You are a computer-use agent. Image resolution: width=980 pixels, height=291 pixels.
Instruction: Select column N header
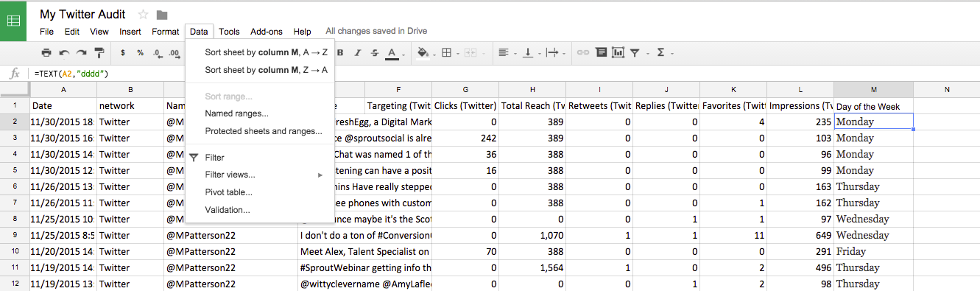coord(946,89)
